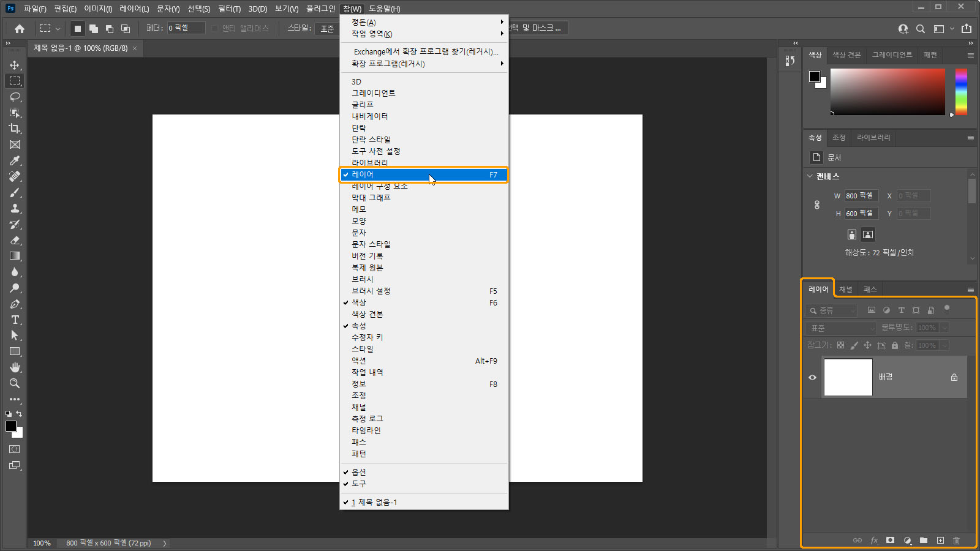Select the Move tool
This screenshot has height=551, width=980.
[15, 65]
